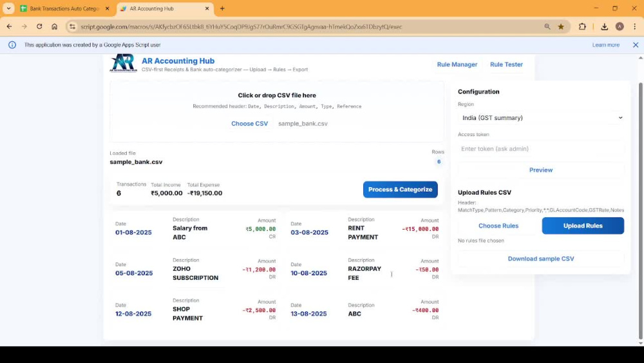Click the zoom magnifier icon in address bar
Screen dimensions: 644x363
[x=547, y=26]
